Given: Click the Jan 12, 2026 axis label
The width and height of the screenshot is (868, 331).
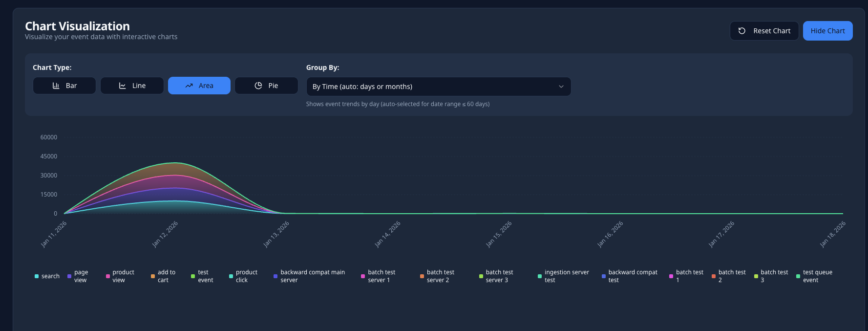Looking at the screenshot, I should point(165,234).
